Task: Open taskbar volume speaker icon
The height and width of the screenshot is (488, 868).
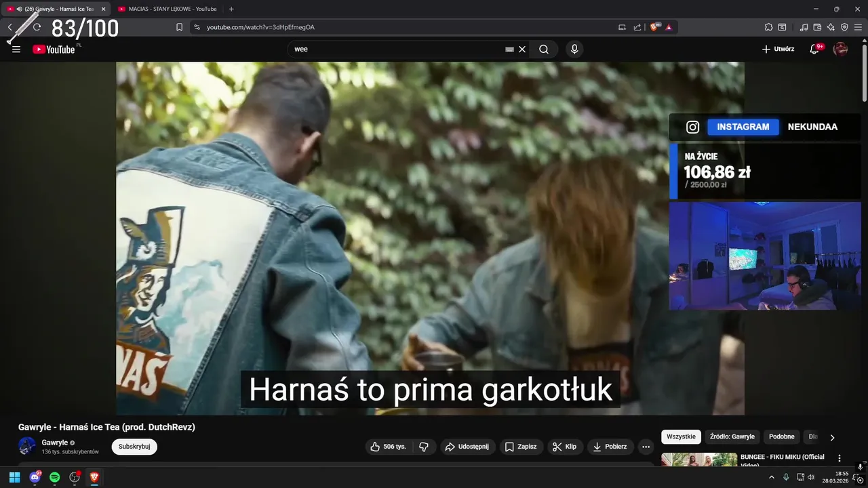Action: click(x=811, y=477)
